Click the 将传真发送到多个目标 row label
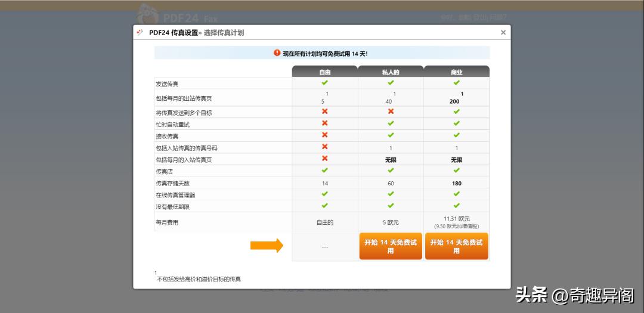 pos(184,113)
